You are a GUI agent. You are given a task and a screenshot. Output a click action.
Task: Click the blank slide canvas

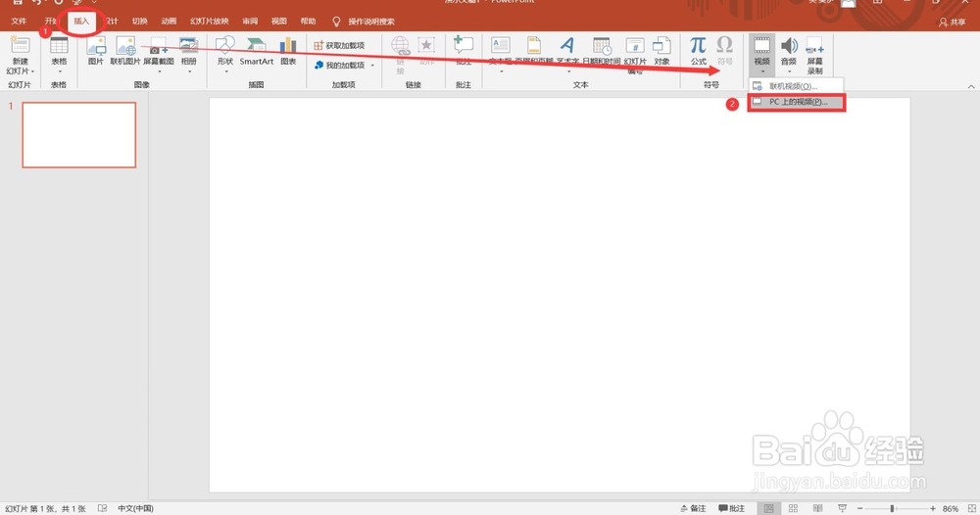(560, 295)
